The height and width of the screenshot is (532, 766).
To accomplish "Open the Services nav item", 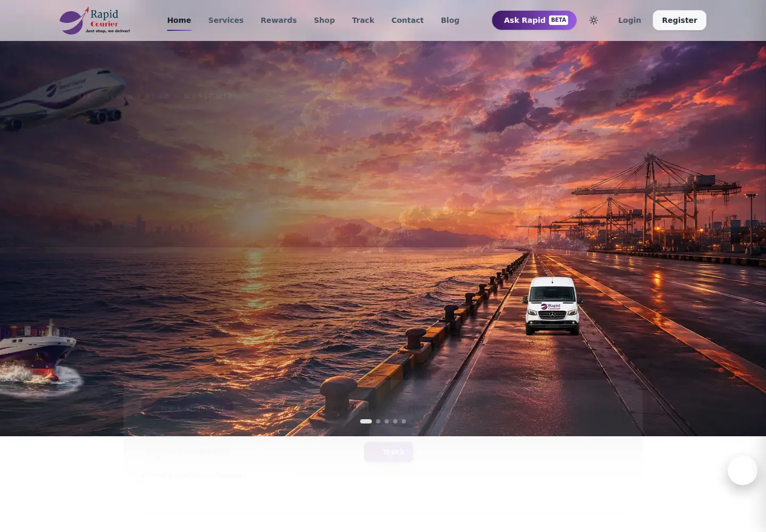I will [226, 20].
